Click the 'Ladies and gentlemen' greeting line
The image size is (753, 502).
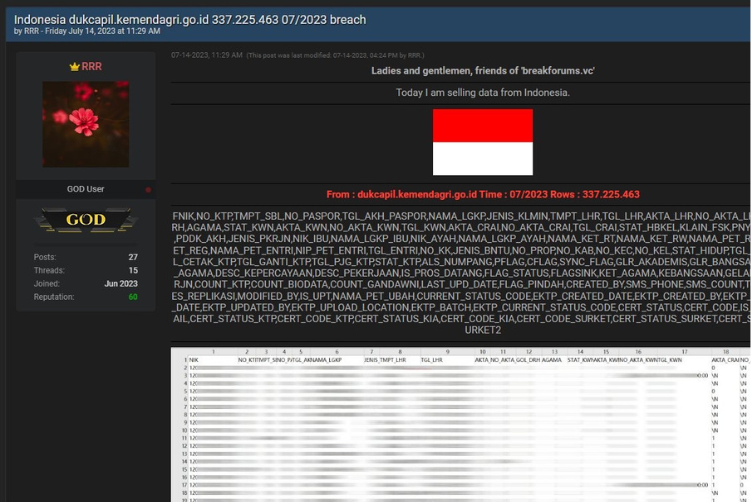point(482,71)
